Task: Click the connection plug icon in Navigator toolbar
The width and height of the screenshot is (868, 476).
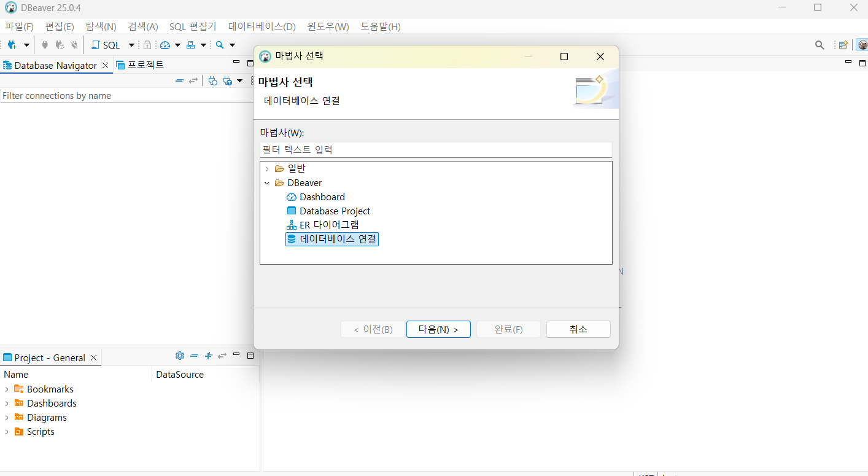Action: [213, 80]
